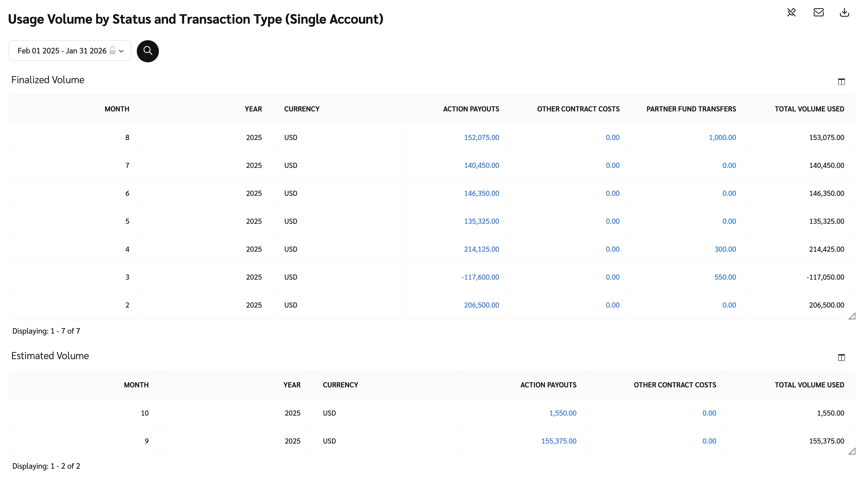Toggle the lock icon in date range
868x477 pixels.
click(113, 51)
